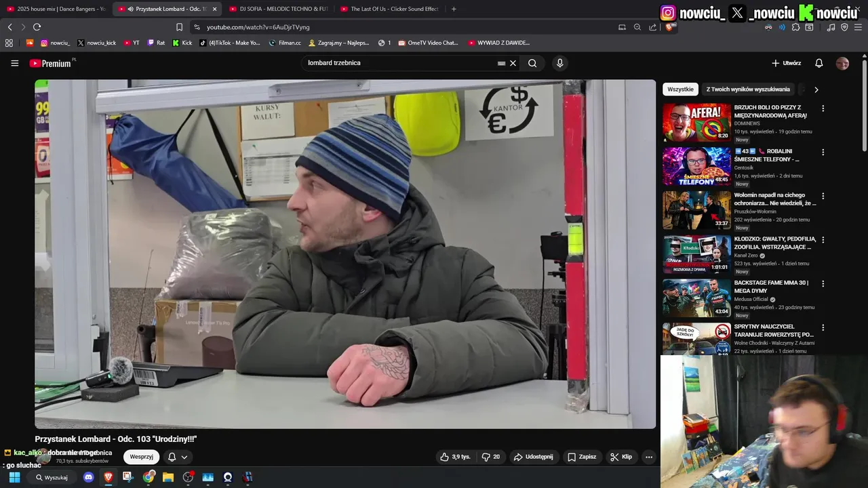Open the nowciu_kick X bookmark
Screen dimensions: 868x488
point(96,43)
